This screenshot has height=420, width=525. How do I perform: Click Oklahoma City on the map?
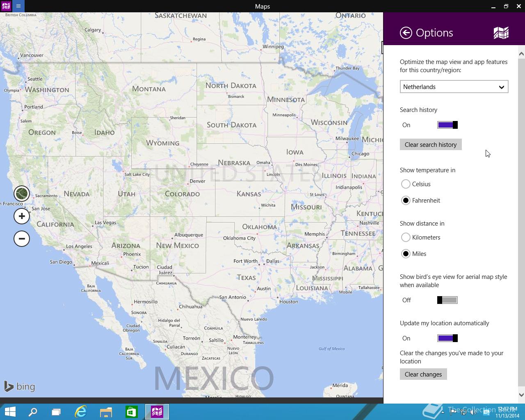239,238
